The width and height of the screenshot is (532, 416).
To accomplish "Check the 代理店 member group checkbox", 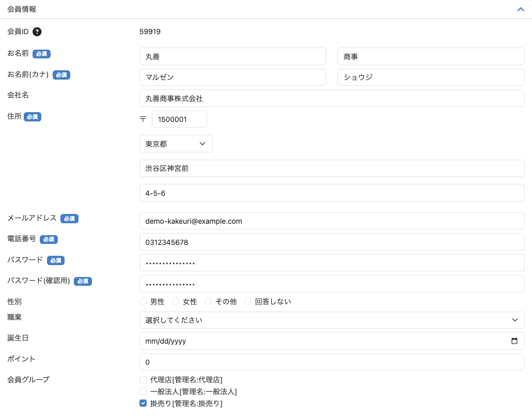I will 143,380.
